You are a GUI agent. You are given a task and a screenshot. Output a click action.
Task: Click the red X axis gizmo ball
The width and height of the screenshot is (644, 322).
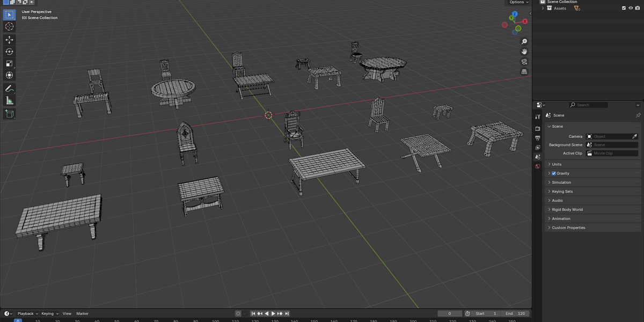coord(525,21)
